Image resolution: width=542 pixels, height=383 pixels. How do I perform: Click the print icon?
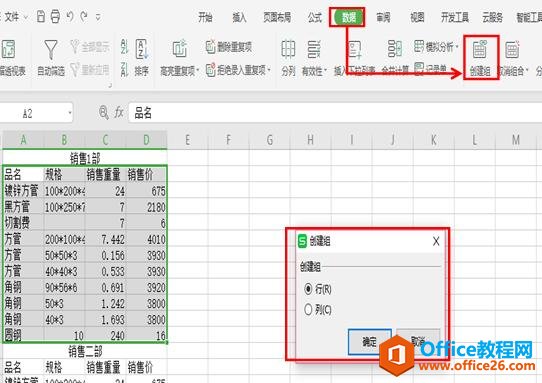pos(55,16)
